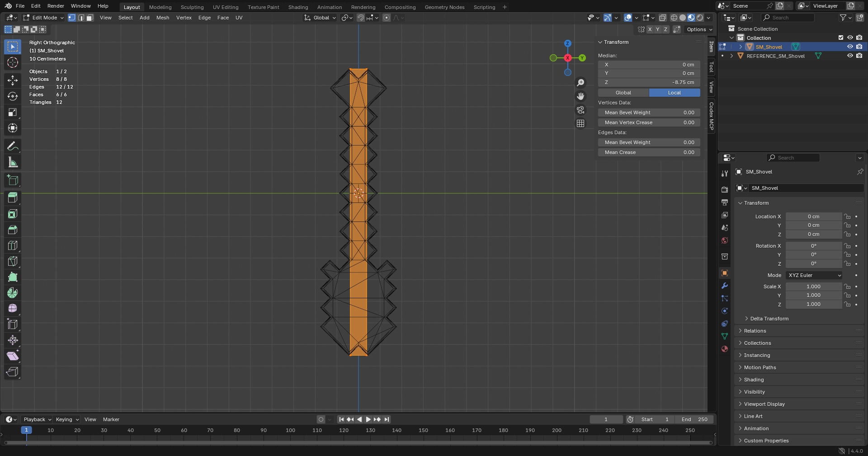Open the Options dropdown in viewport
The height and width of the screenshot is (456, 868).
pyautogui.click(x=699, y=29)
